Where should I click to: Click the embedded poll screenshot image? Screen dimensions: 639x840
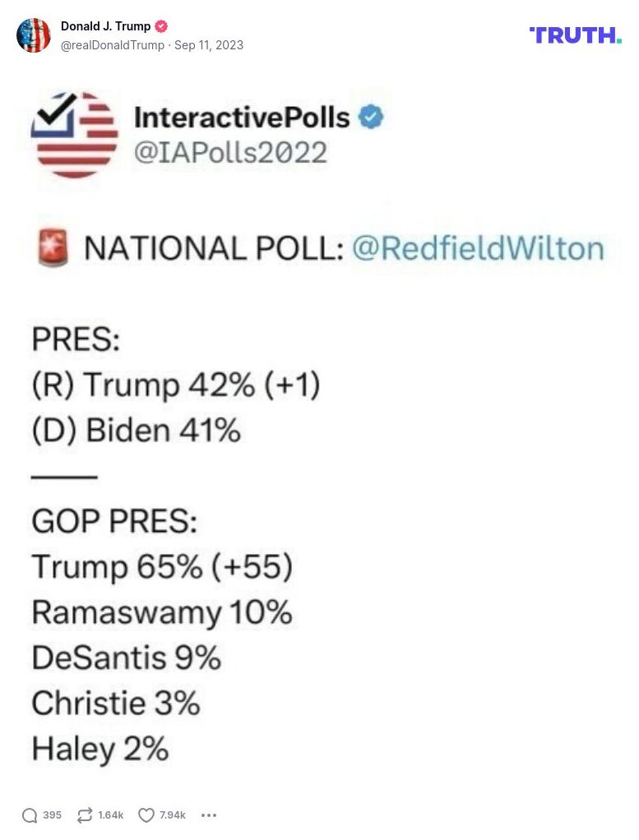pos(319,427)
